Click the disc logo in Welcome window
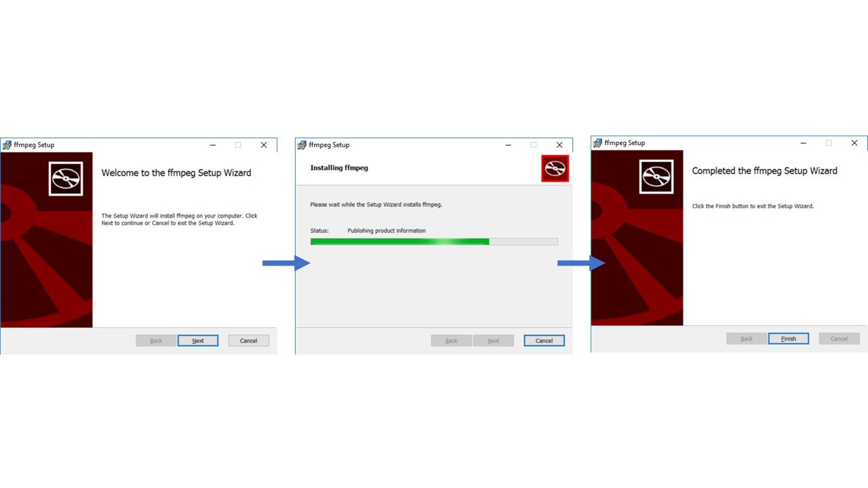 coord(66,179)
